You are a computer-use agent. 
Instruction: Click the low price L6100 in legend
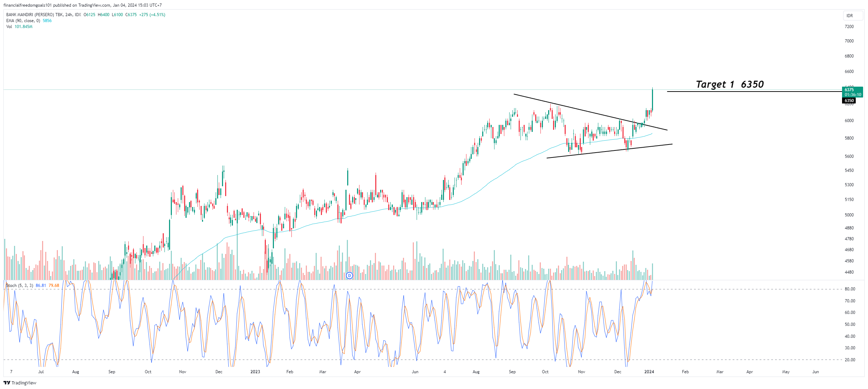click(117, 15)
